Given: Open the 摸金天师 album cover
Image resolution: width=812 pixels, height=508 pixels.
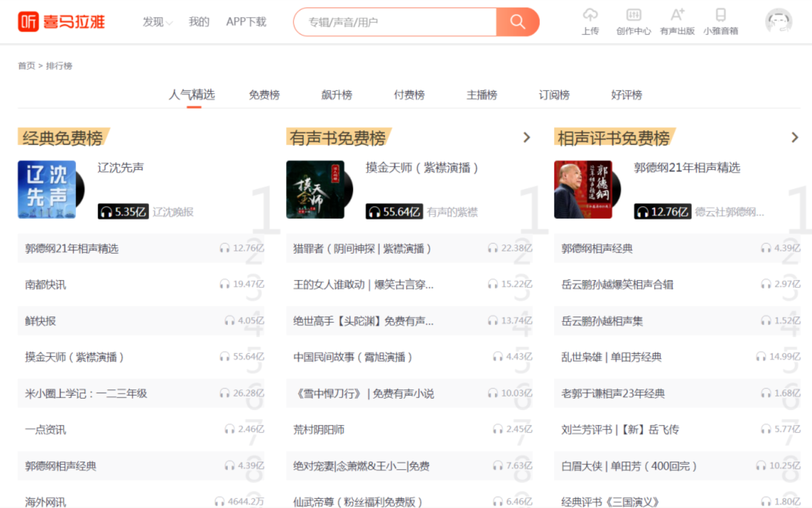Looking at the screenshot, I should [315, 190].
